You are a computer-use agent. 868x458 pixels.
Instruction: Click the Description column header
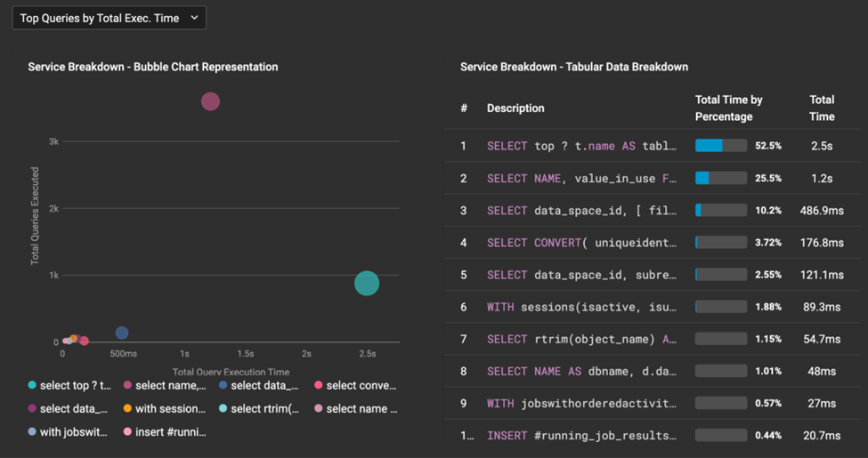(x=515, y=108)
